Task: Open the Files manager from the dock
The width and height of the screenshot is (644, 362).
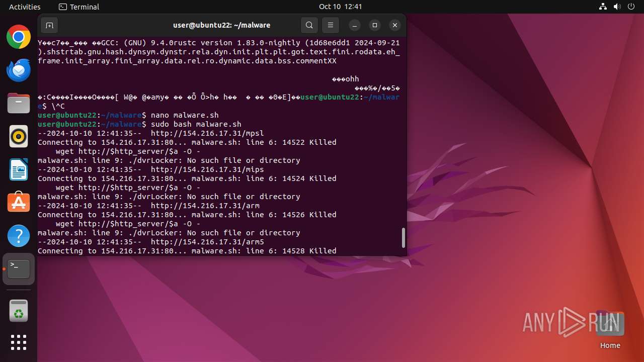Action: [19, 103]
